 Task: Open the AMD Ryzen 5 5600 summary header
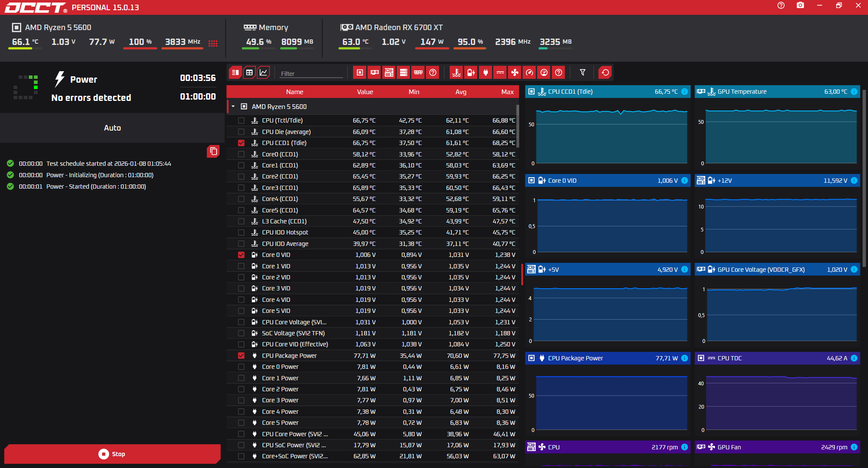click(x=52, y=28)
